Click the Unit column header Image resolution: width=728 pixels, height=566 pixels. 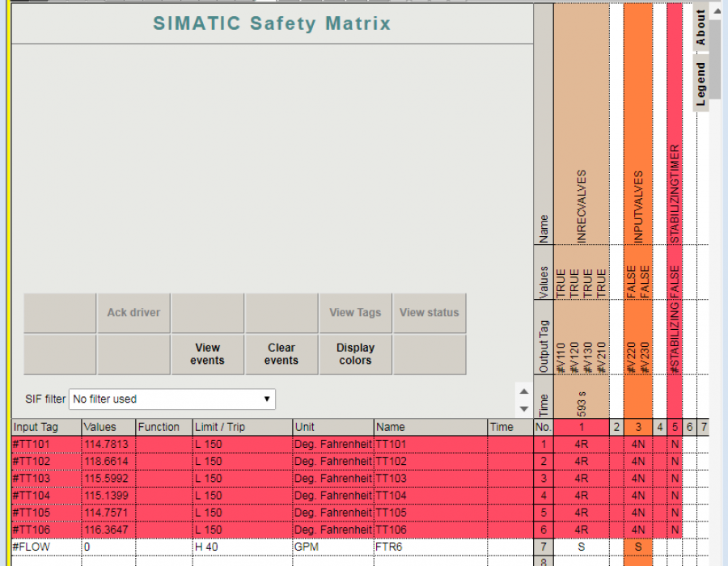click(333, 427)
